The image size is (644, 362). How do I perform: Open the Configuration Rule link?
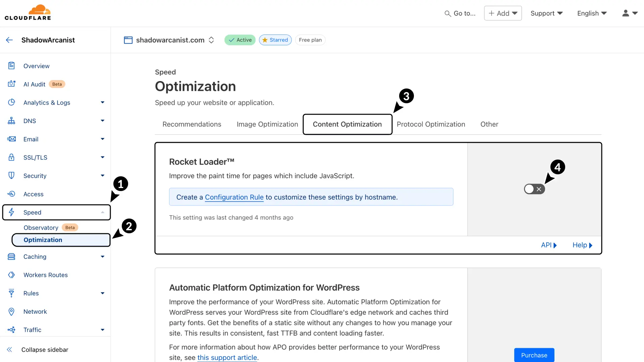coord(234,197)
